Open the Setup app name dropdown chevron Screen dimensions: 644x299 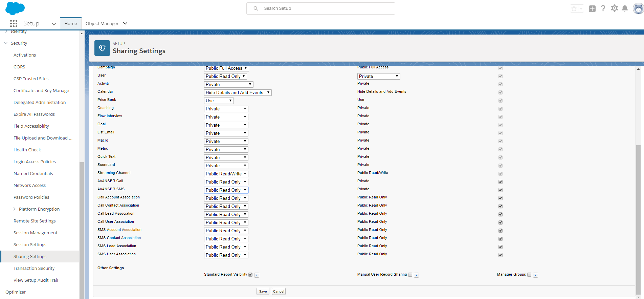[x=53, y=24]
